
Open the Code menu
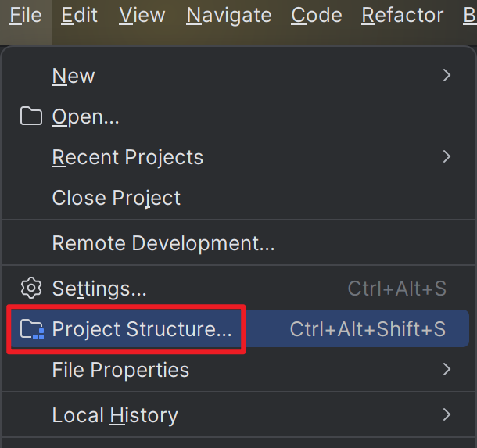(x=317, y=15)
